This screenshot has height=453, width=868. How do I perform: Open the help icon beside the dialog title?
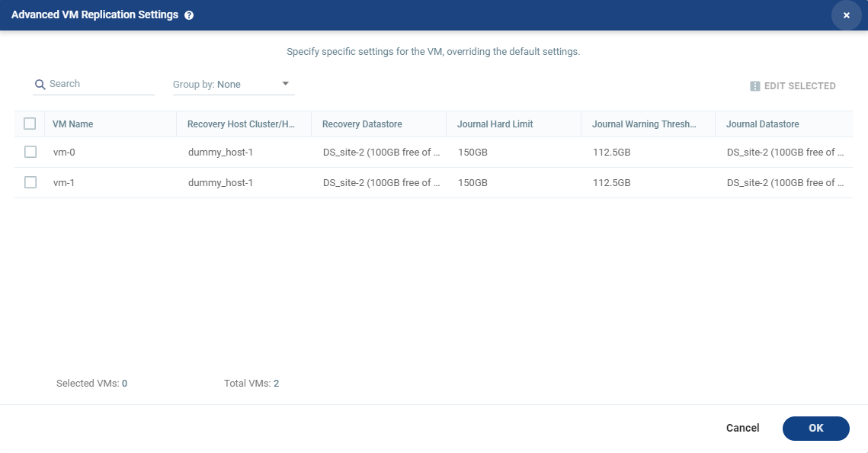(189, 15)
